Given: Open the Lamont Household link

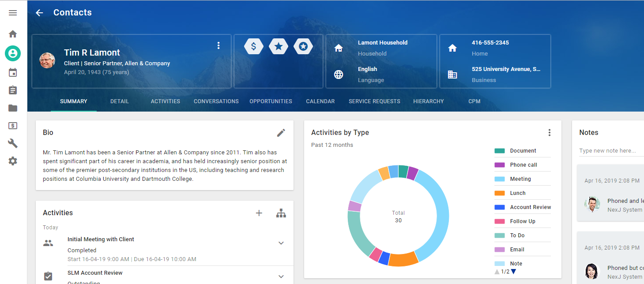Looking at the screenshot, I should tap(382, 43).
